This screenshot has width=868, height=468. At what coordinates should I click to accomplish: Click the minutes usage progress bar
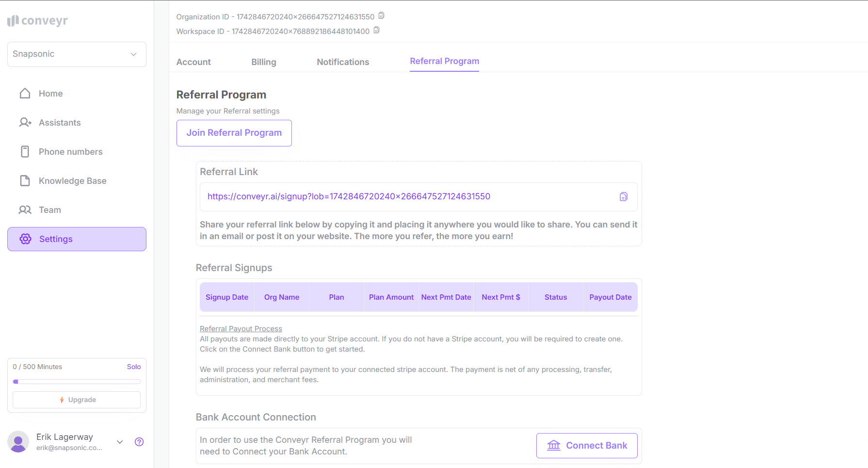[77, 382]
